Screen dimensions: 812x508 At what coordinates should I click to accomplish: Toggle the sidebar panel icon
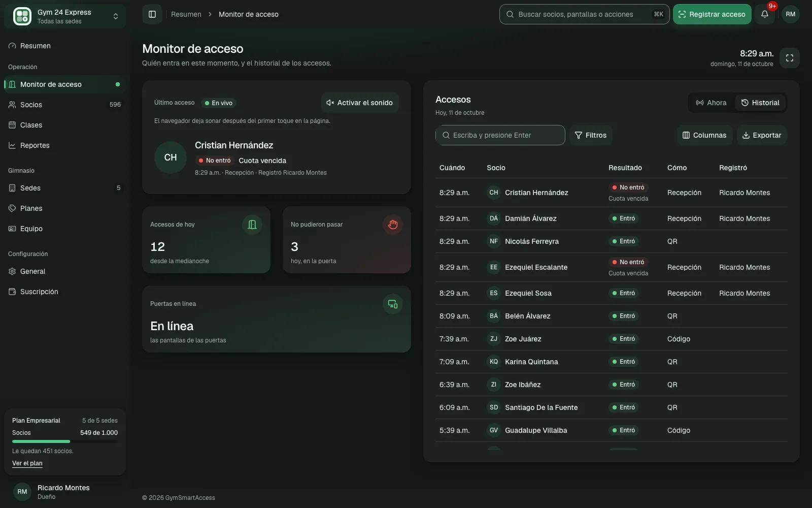[x=152, y=14]
